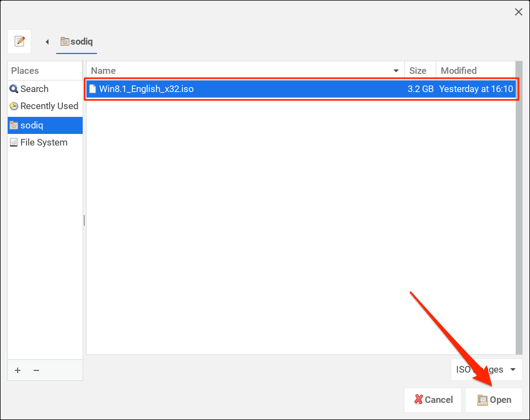Open Recently Used in Places
This screenshot has width=530, height=420.
pyautogui.click(x=45, y=106)
